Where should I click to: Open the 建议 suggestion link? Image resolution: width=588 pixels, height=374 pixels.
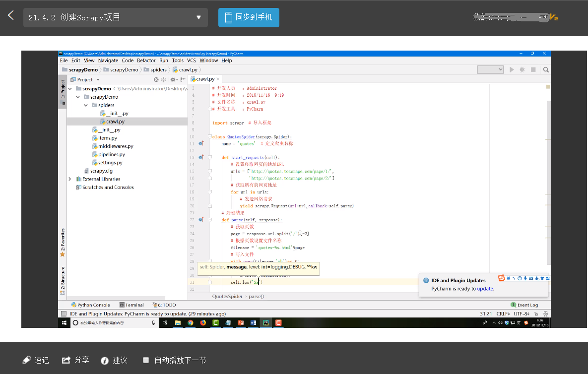(115, 361)
